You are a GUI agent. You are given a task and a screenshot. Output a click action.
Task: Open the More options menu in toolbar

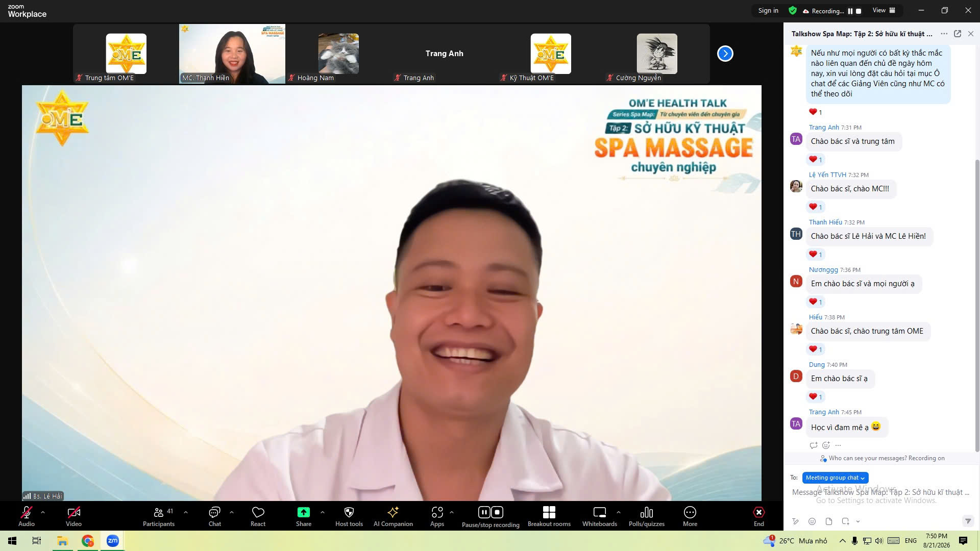tap(690, 516)
